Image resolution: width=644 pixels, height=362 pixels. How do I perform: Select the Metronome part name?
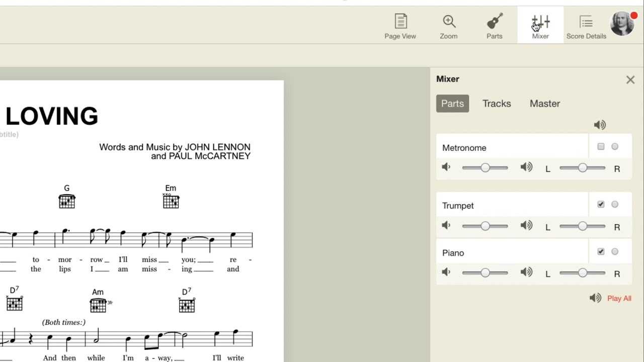pos(464,148)
